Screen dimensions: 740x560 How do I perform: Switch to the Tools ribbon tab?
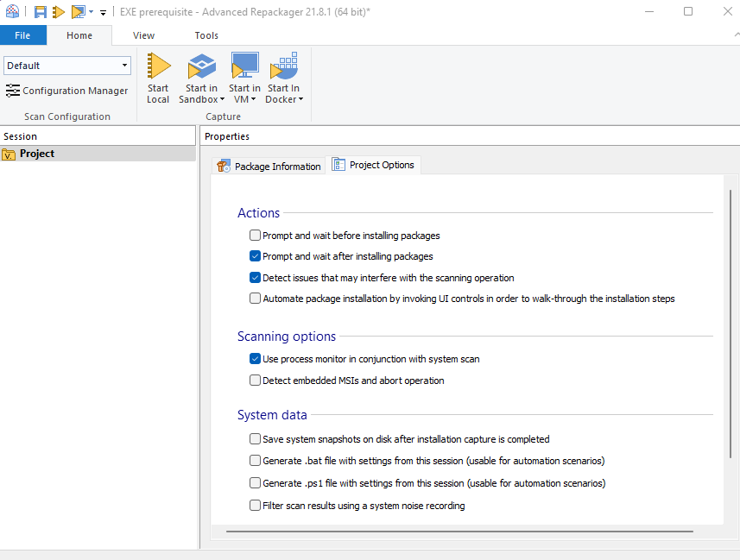(x=206, y=35)
